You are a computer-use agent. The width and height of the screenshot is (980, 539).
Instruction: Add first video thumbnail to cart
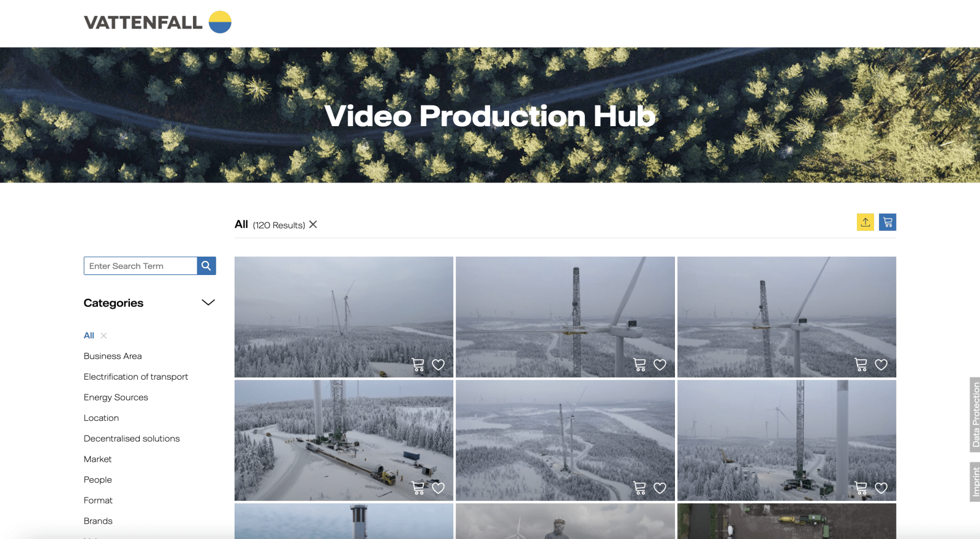418,365
